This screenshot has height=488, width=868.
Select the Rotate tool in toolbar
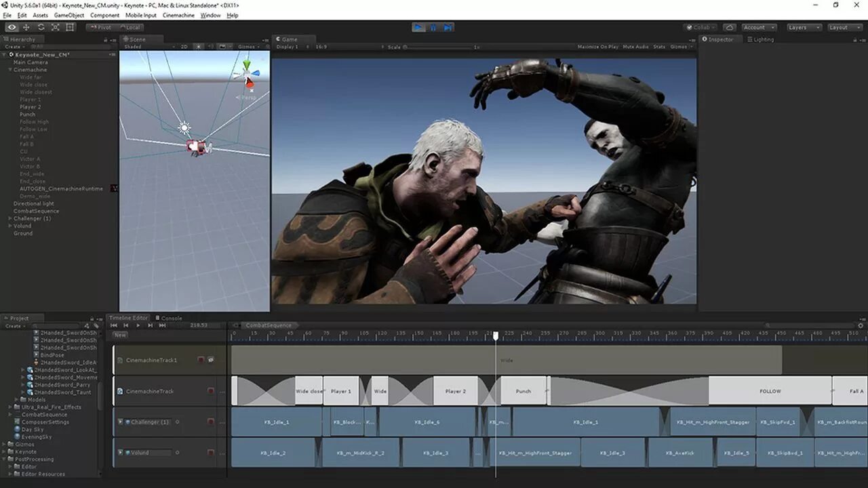(x=41, y=27)
